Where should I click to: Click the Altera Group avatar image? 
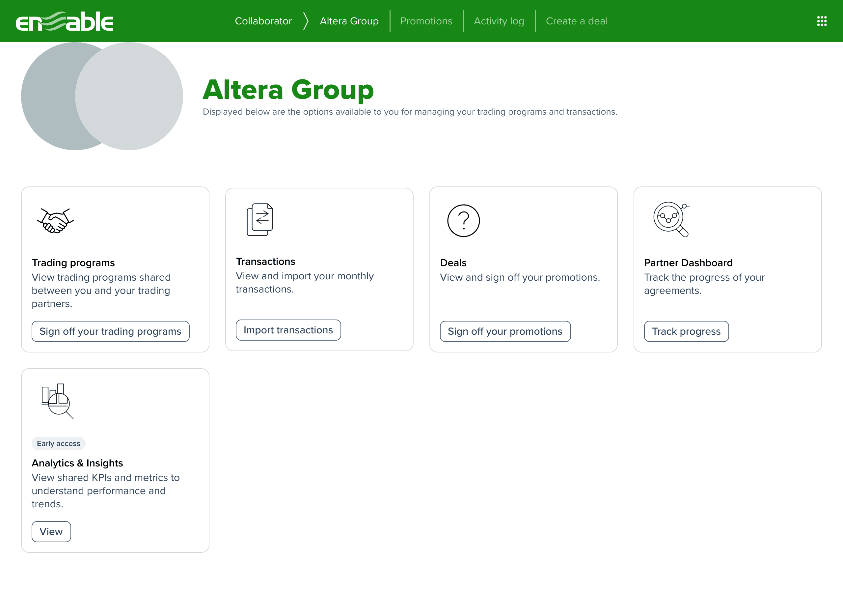coord(102,96)
